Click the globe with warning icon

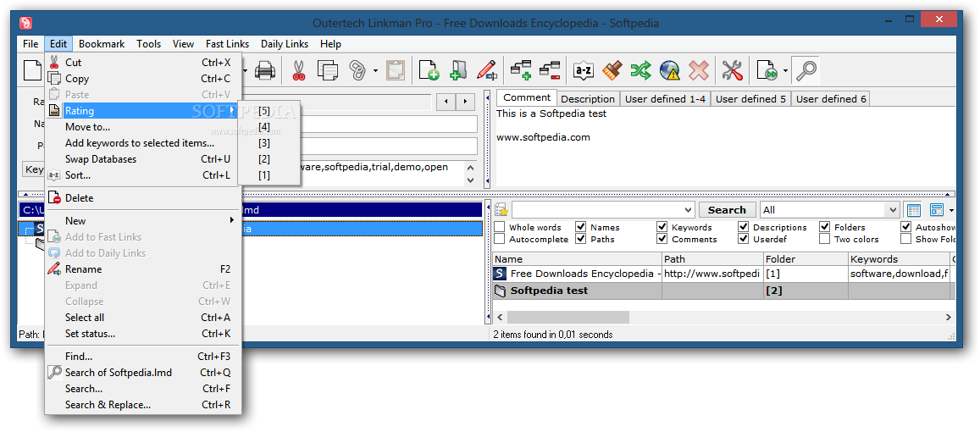point(669,70)
